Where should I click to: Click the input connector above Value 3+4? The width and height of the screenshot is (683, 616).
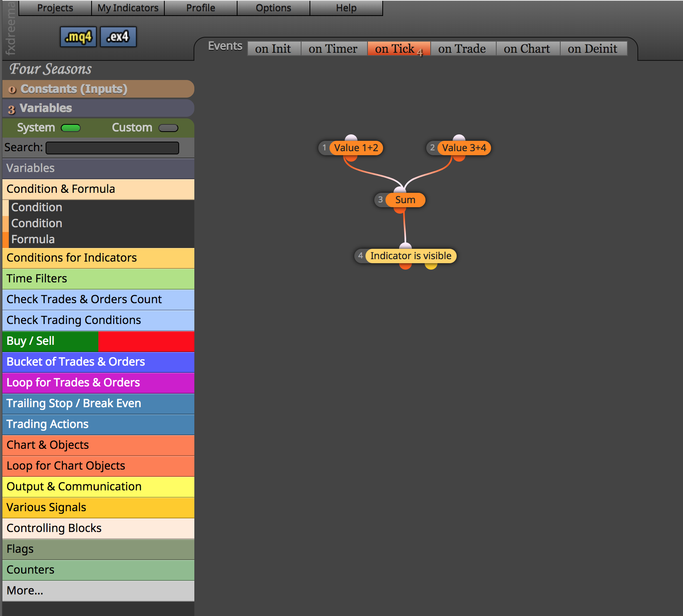pyautogui.click(x=459, y=138)
